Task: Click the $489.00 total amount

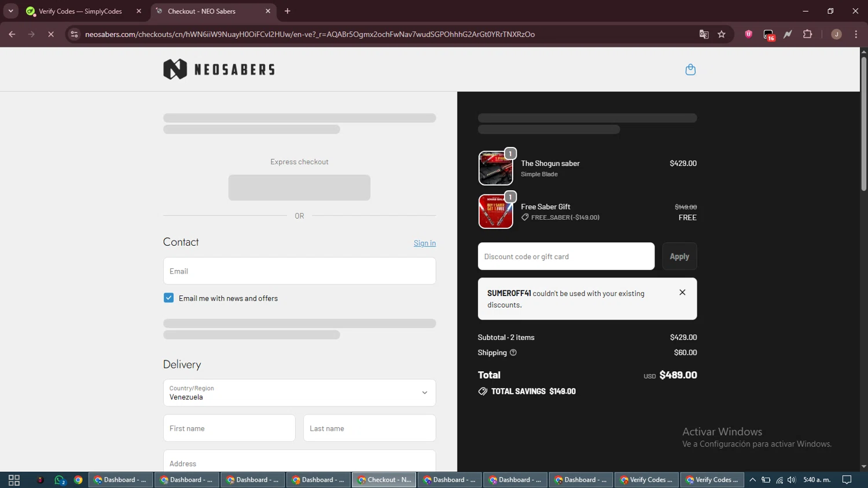Action: [678, 375]
